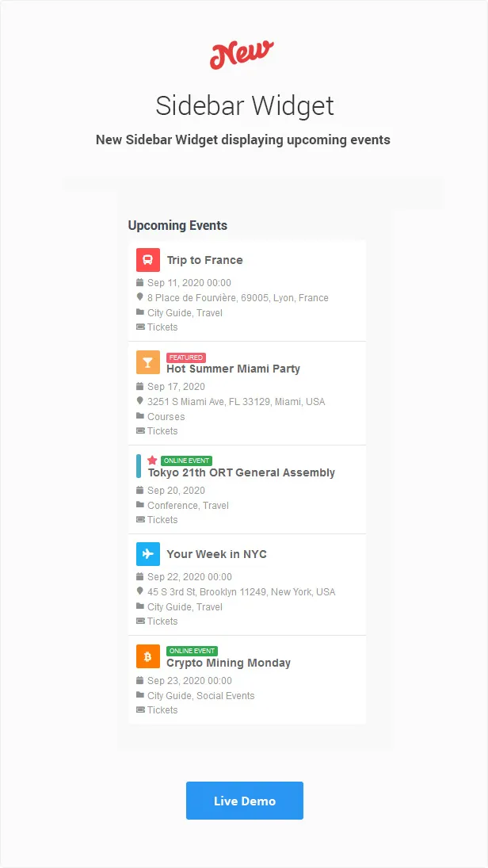Click the Travel link under Trip to France
This screenshot has width=488, height=868.
(210, 312)
